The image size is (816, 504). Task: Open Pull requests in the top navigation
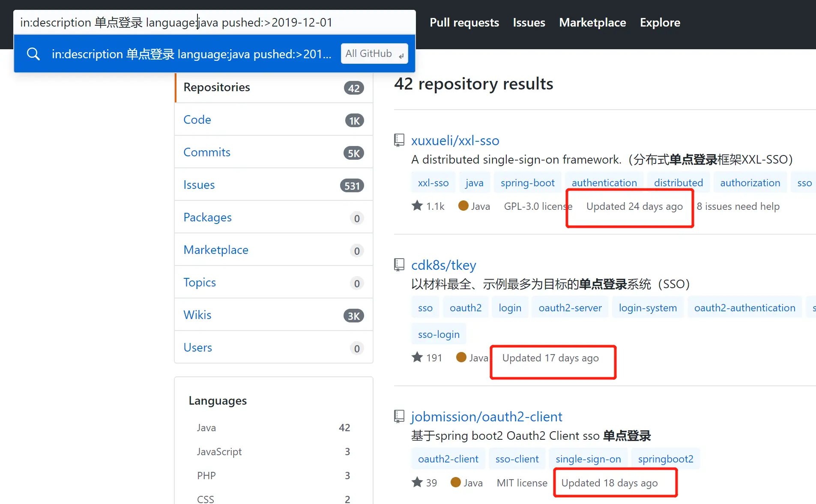point(464,22)
